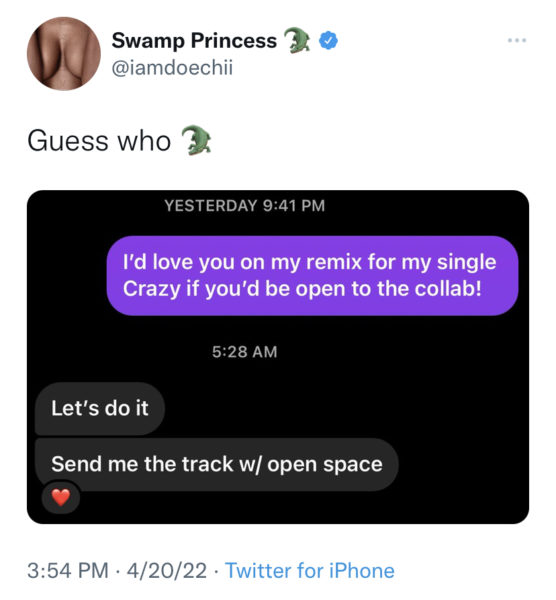This screenshot has width=556, height=600.
Task: Tap the red heart reaction icon
Action: click(x=61, y=497)
